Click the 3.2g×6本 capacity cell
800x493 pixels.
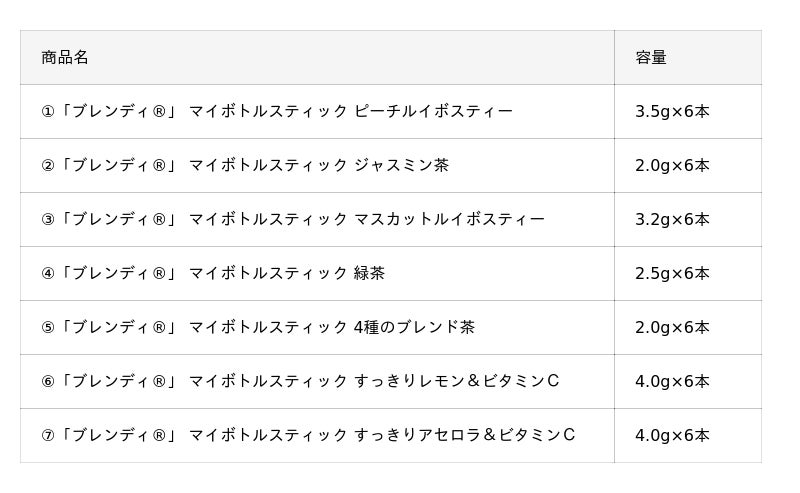(x=672, y=219)
